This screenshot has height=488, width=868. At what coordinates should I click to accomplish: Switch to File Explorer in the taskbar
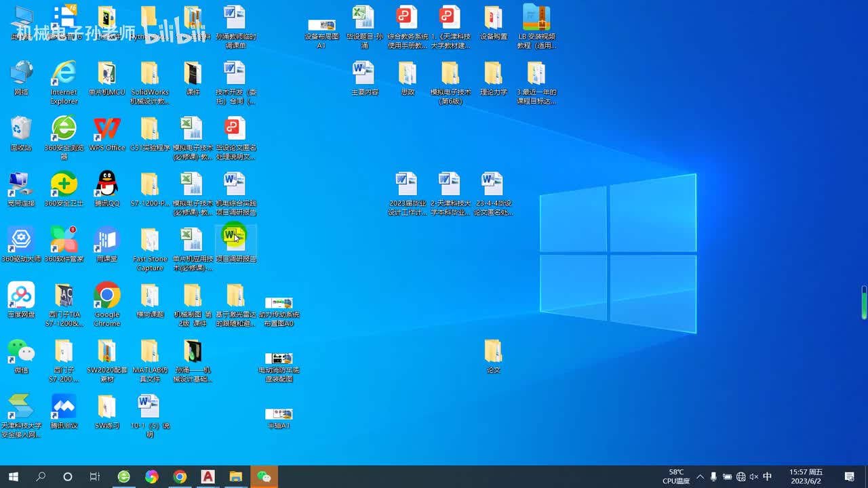point(235,476)
